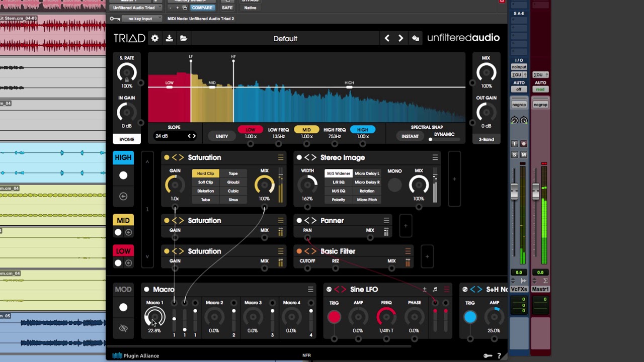This screenshot has height=362, width=644.
Task: Select the M/S Widener stereo mode
Action: [x=338, y=173]
